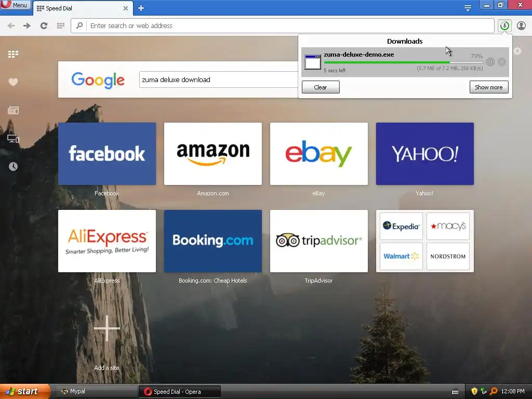Open the TripAdvisor speed dial tile
Image resolution: width=532 pixels, height=399 pixels.
click(318, 241)
